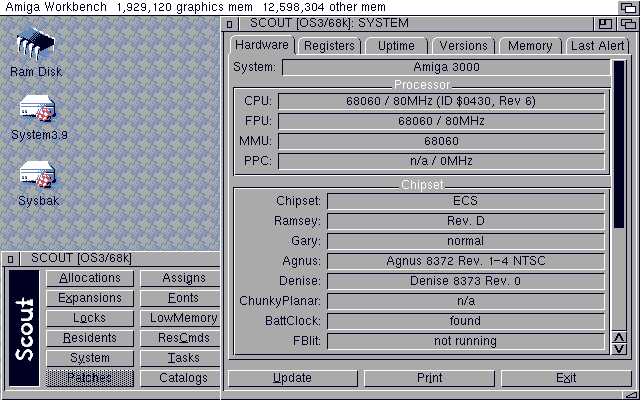Open the Residents list

coord(90,338)
